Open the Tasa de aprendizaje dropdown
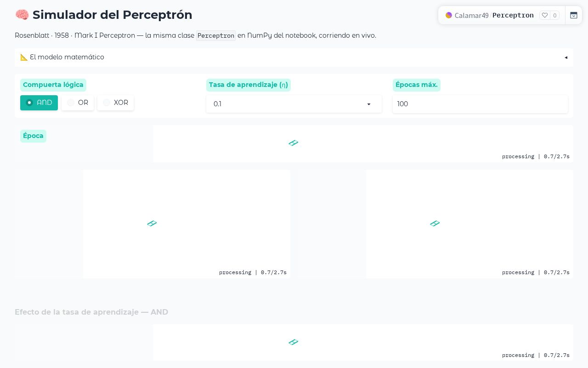Viewport: 588px width, 368px height. [294, 104]
